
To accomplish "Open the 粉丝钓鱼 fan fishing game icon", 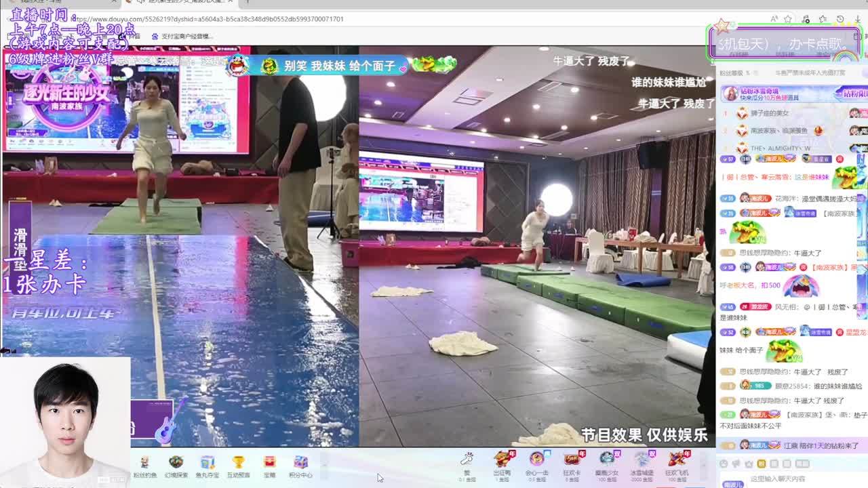I will [144, 465].
